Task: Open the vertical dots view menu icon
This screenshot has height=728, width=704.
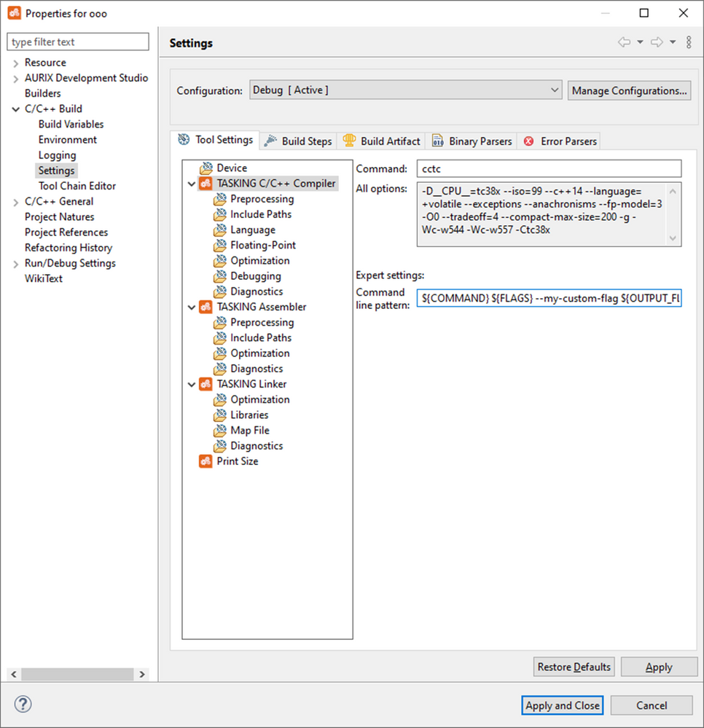Action: (x=689, y=42)
